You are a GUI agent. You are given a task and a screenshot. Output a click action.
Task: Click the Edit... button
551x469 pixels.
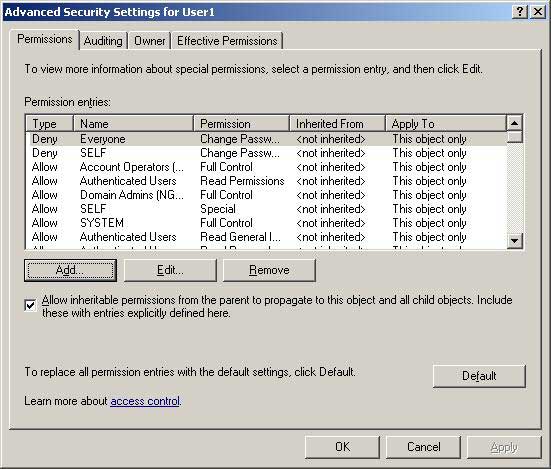(x=170, y=270)
